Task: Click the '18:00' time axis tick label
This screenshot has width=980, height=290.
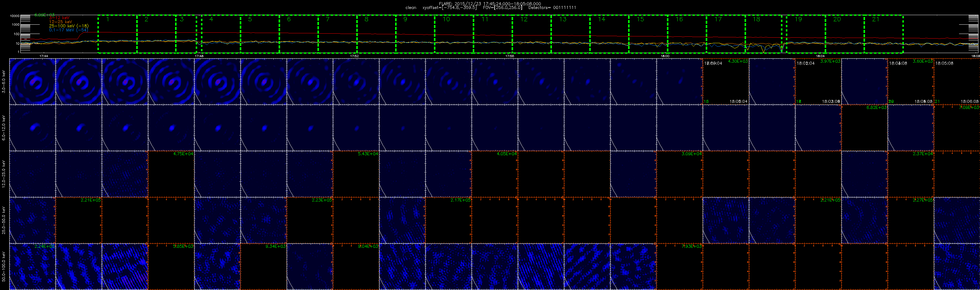Action: click(665, 56)
